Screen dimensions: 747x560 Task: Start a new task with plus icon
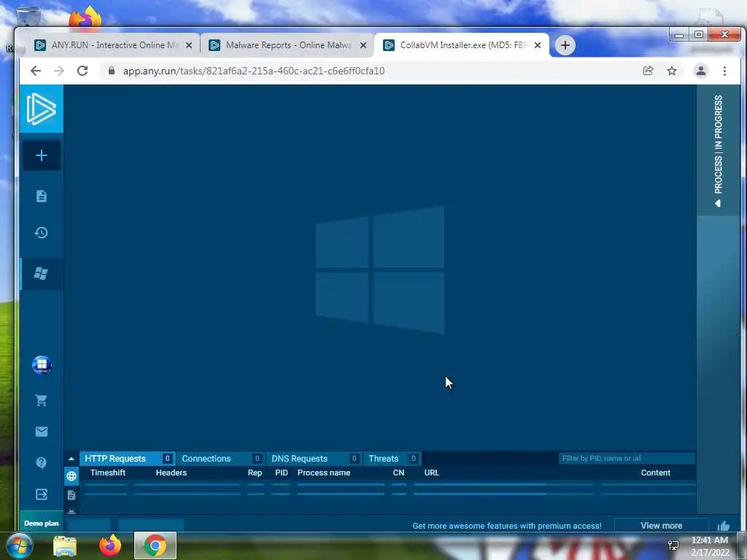pos(42,155)
